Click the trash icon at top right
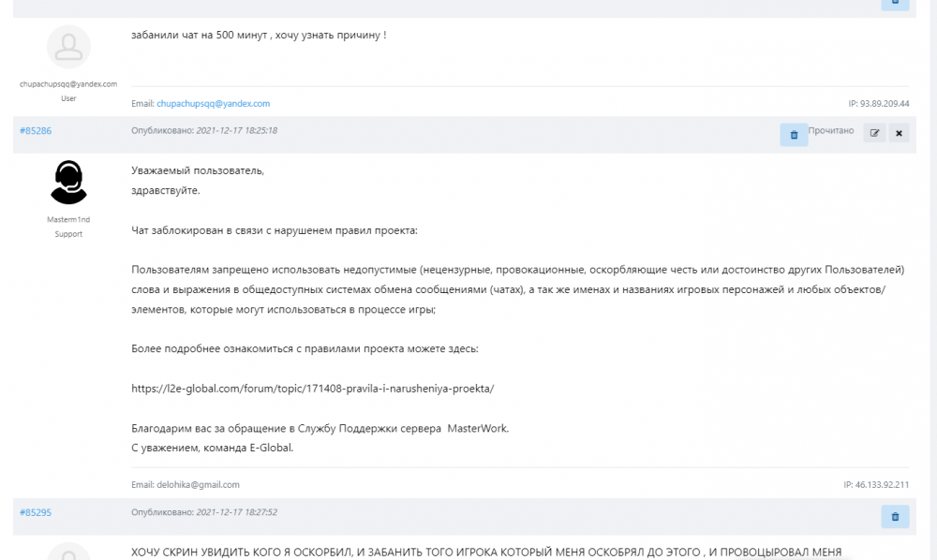937x560 pixels. [895, 3]
